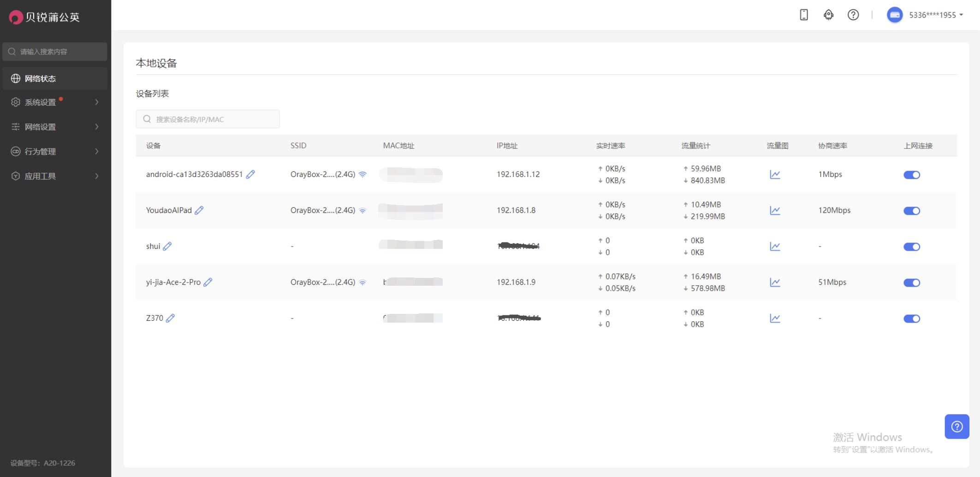Click the 协商速率 column header
This screenshot has height=477, width=980.
tap(833, 146)
